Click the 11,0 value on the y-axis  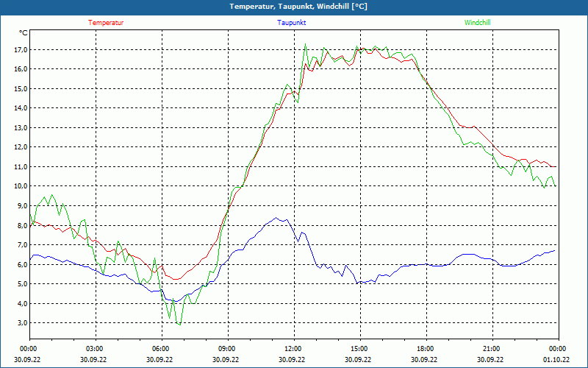(21, 167)
